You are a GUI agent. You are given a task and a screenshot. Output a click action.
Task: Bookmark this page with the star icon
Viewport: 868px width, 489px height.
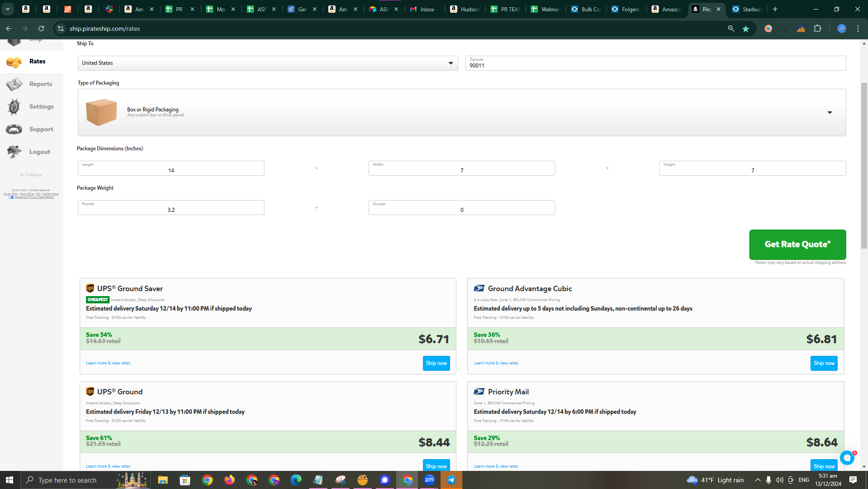click(746, 29)
